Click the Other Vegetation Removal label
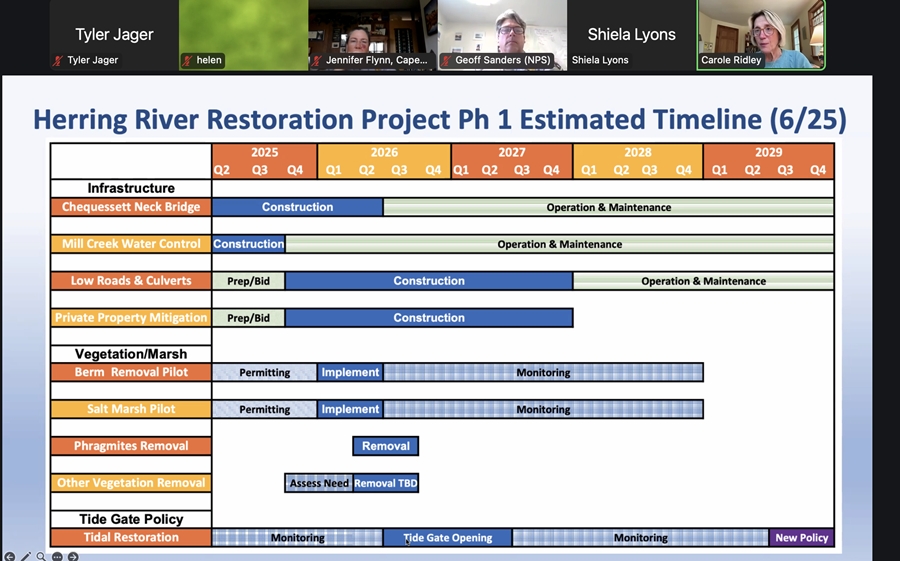 click(131, 482)
